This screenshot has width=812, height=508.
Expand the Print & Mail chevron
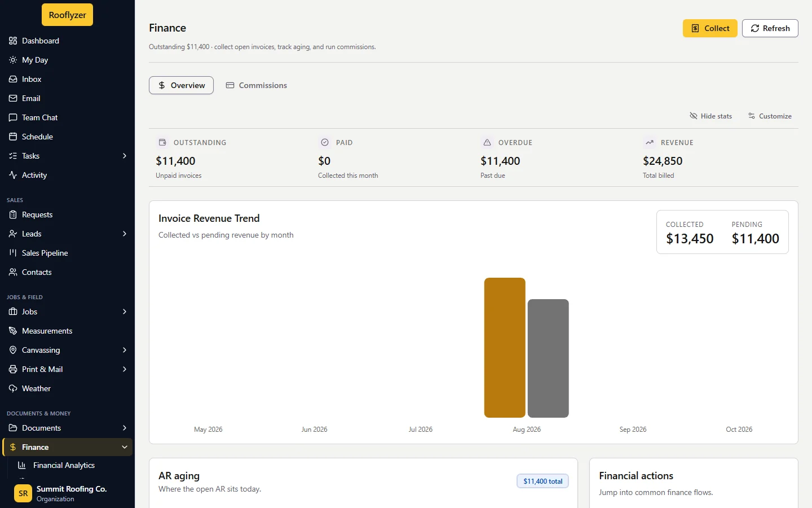(125, 369)
